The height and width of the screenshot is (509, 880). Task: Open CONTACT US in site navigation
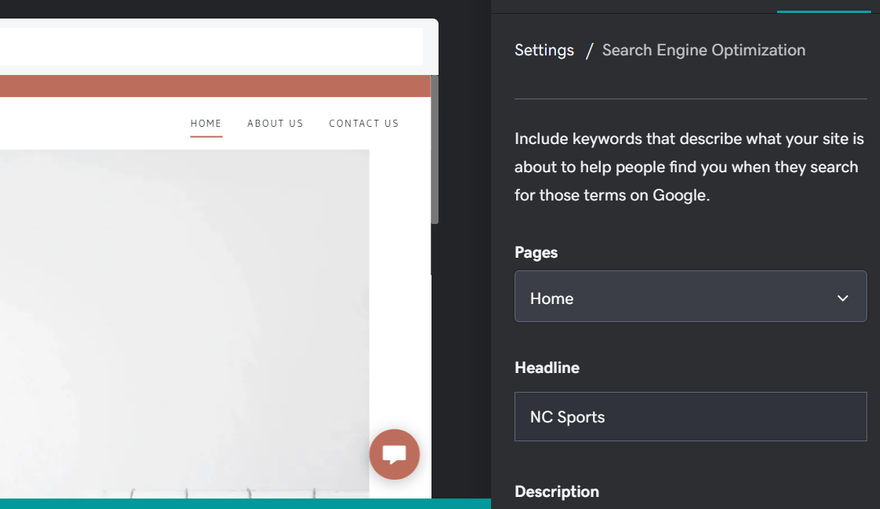click(x=364, y=123)
